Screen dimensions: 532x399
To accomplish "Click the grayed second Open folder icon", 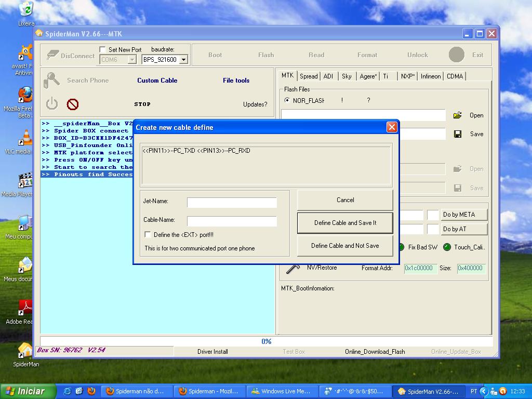I will tap(457, 169).
